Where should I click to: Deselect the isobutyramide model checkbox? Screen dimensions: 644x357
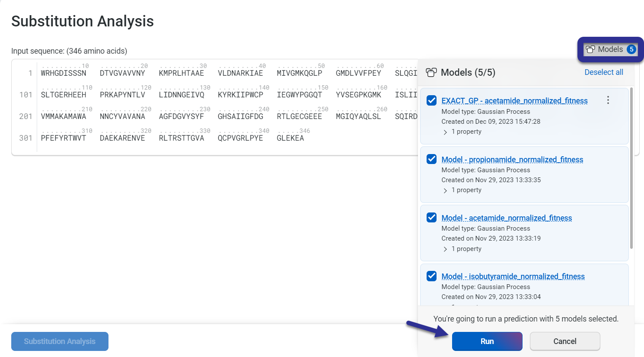431,276
